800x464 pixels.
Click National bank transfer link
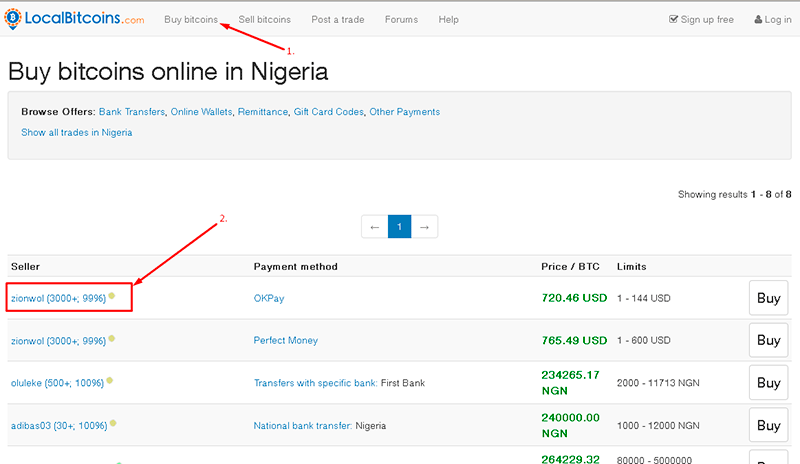[x=303, y=425]
